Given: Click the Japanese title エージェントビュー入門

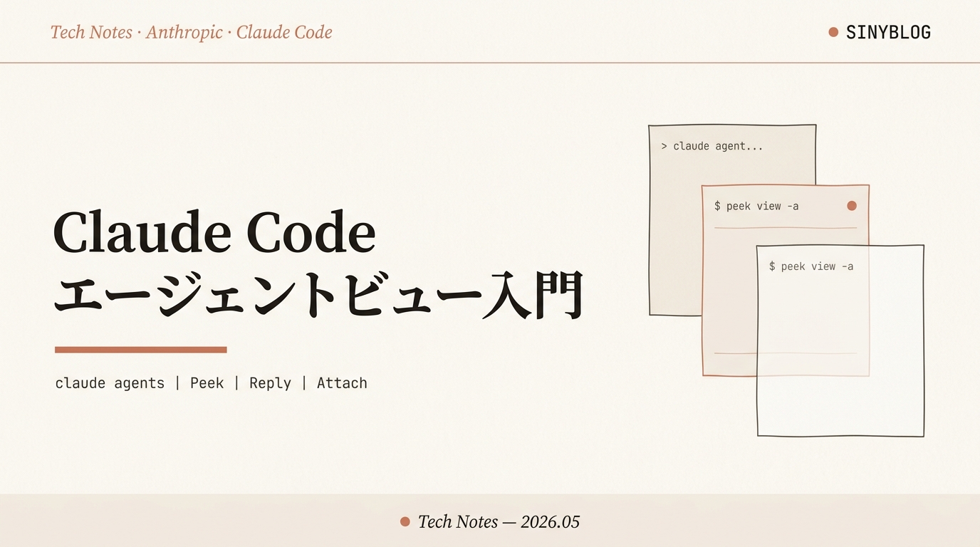Looking at the screenshot, I should (319, 293).
